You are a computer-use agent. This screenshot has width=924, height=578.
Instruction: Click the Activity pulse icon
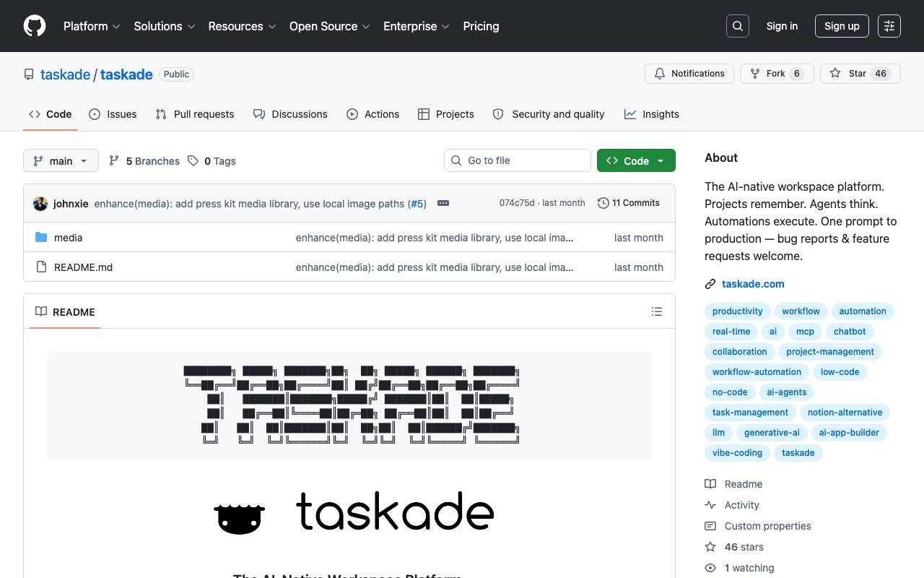click(x=710, y=505)
